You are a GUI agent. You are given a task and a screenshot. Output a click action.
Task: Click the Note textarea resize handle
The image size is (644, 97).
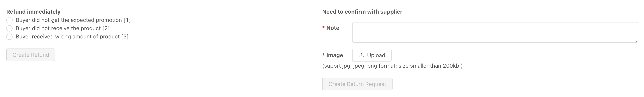click(x=636, y=40)
